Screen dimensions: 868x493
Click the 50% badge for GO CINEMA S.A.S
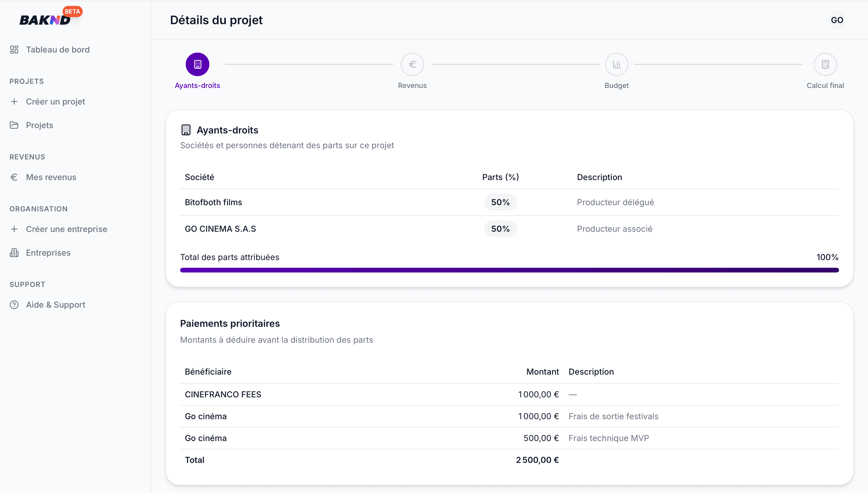coord(500,229)
